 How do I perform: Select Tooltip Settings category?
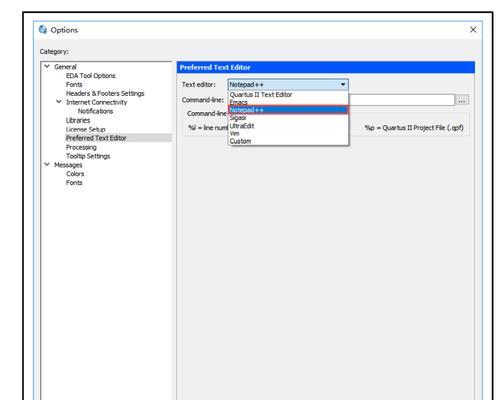pyautogui.click(x=88, y=156)
